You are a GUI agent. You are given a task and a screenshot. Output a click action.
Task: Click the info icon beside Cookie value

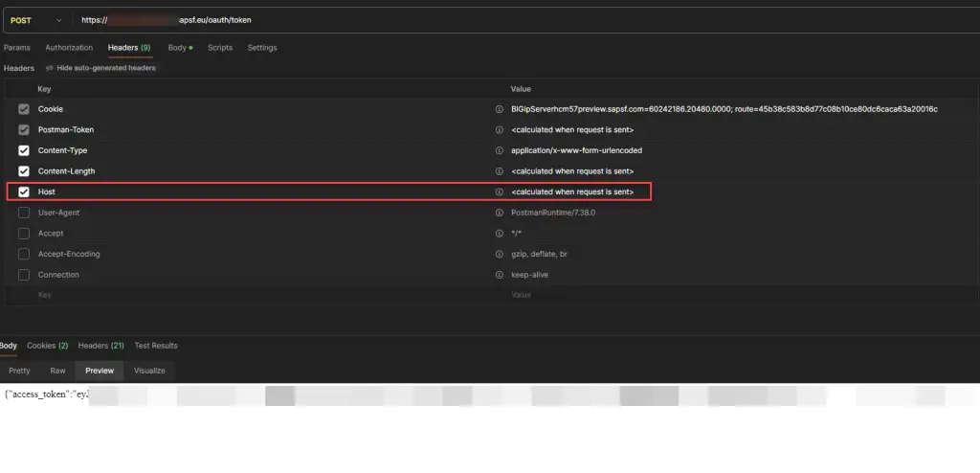click(499, 109)
